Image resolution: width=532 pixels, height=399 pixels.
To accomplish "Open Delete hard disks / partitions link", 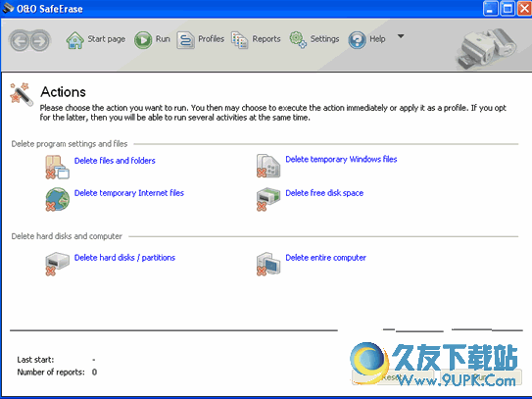I will [124, 258].
